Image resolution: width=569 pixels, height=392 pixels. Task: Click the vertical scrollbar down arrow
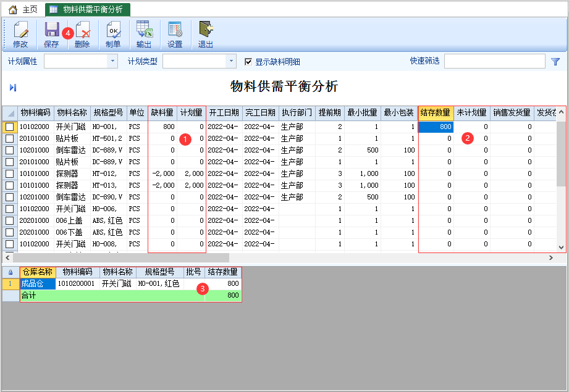(x=561, y=248)
